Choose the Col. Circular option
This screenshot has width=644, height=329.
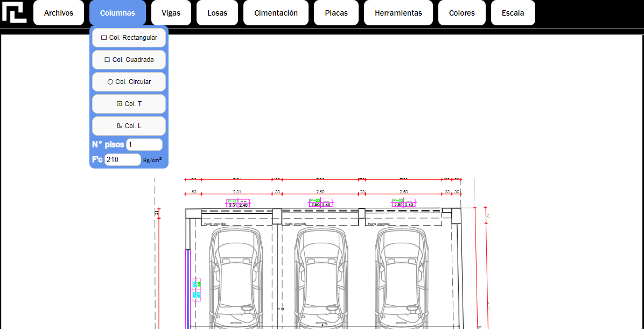129,82
